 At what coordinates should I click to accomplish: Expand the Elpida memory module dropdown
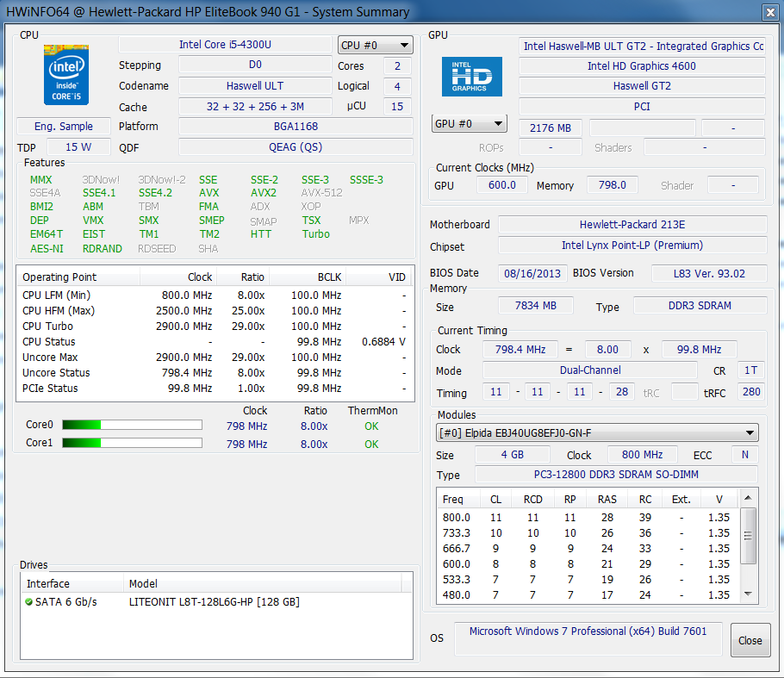(x=597, y=433)
